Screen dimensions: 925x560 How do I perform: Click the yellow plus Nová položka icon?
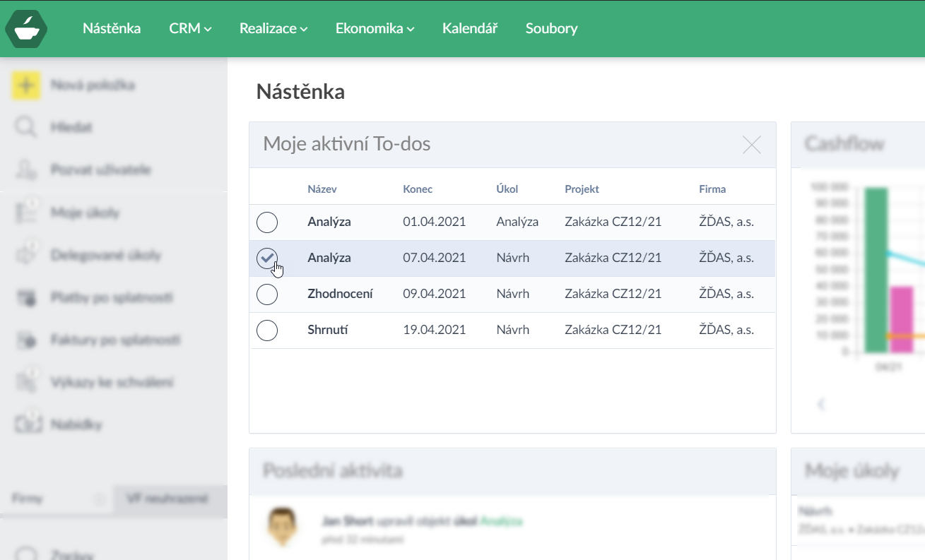(x=26, y=85)
